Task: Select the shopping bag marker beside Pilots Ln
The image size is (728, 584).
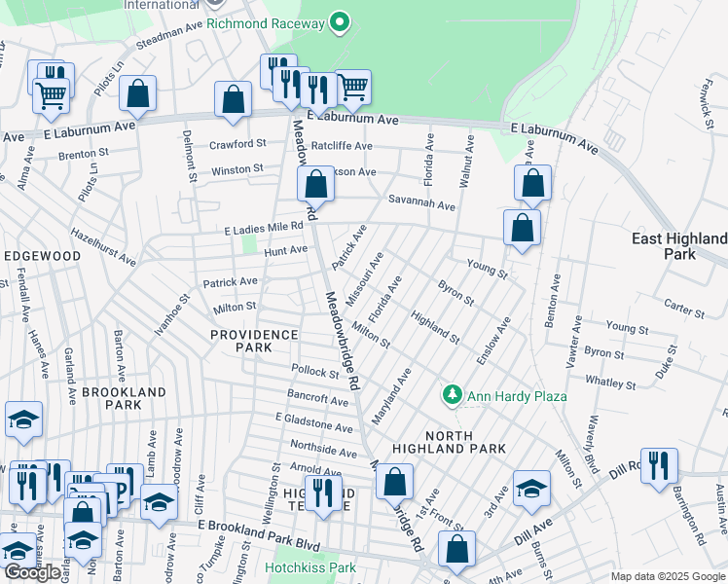Action: point(138,94)
